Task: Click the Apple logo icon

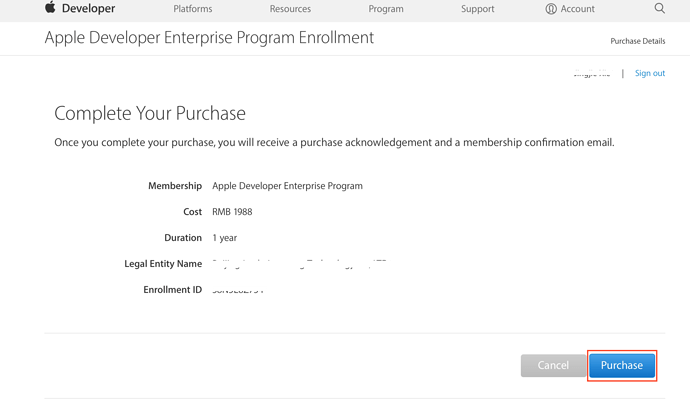Action: coord(50,7)
